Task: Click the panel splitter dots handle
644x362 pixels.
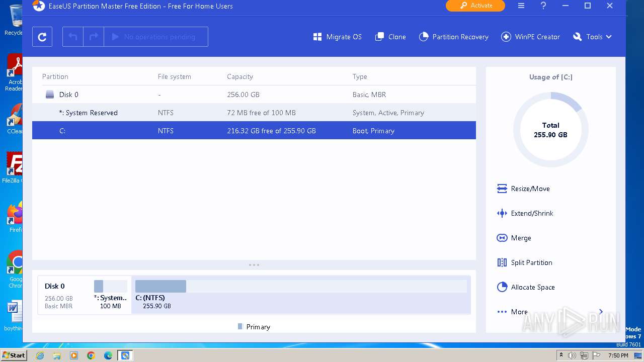Action: 254,265
